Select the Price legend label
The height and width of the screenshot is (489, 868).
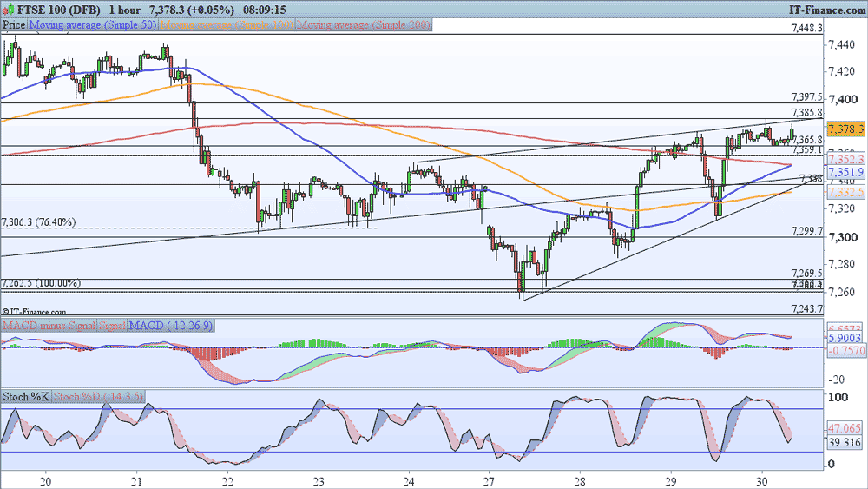(14, 25)
